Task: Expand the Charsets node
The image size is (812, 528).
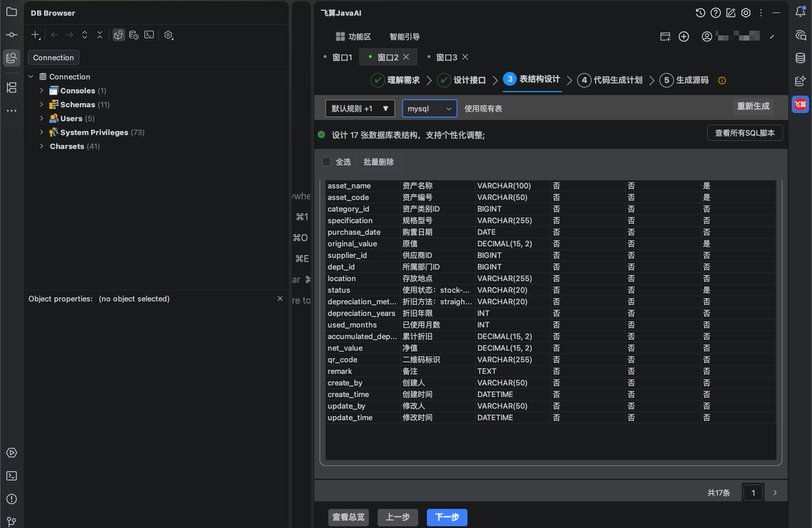Action: [42, 147]
